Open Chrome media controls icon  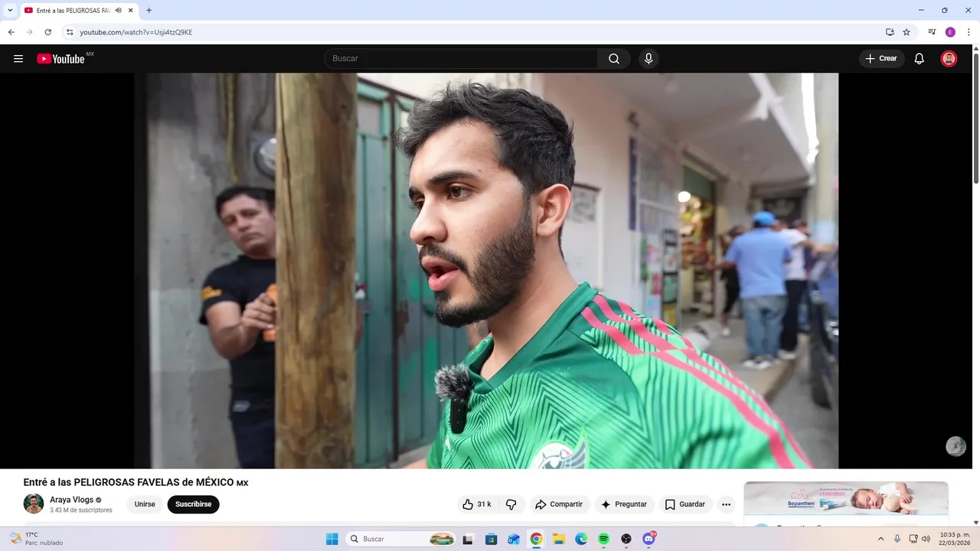(932, 32)
